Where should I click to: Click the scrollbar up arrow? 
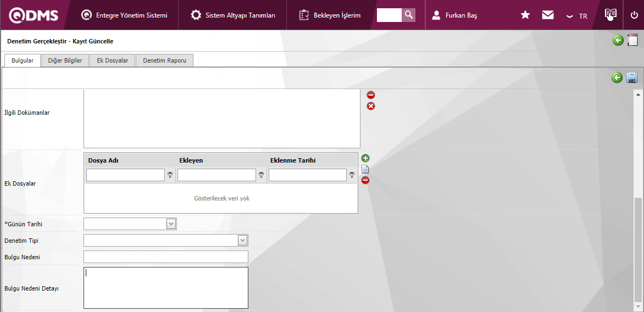(x=639, y=95)
